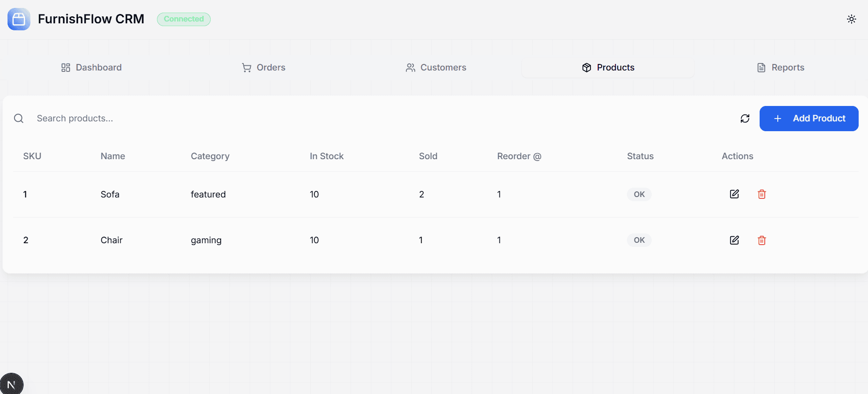Open the Next.js dev tools badge

(12, 384)
